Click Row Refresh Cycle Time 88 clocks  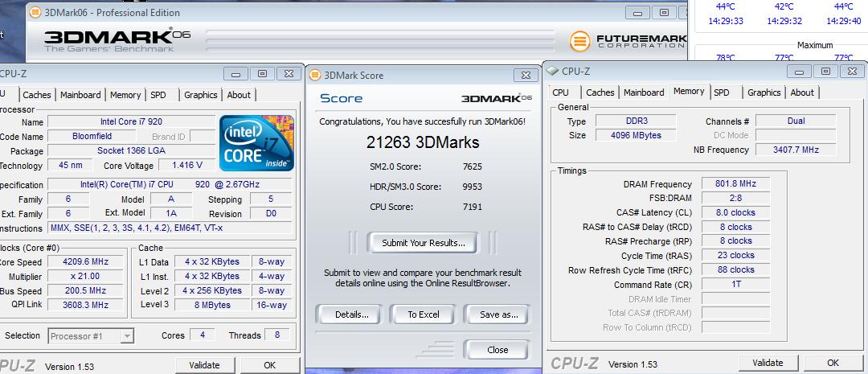[735, 269]
